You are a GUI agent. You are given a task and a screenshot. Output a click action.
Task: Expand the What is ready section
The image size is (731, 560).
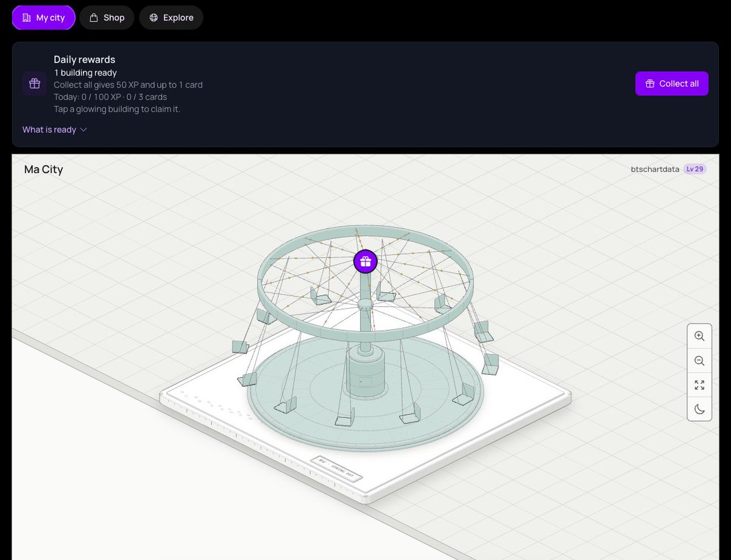[x=55, y=129]
